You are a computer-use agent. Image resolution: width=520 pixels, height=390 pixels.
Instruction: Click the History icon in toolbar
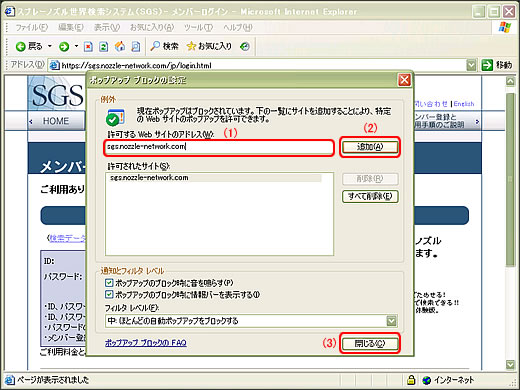245,47
